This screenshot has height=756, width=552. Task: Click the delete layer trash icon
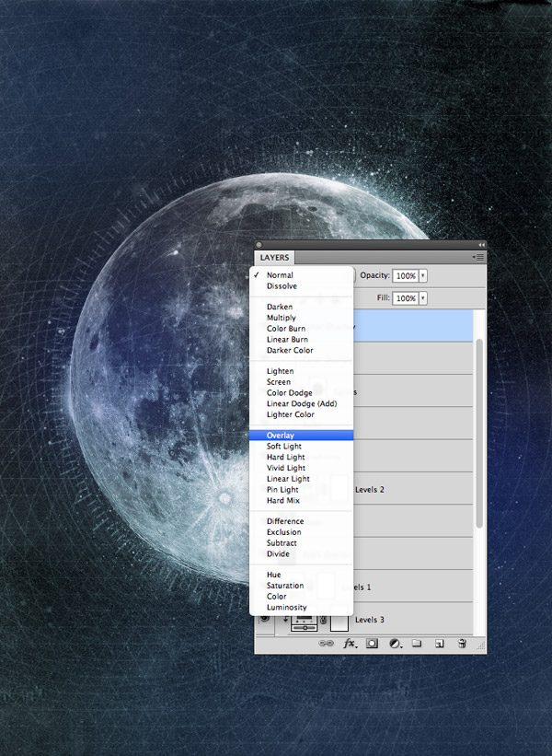pos(462,644)
